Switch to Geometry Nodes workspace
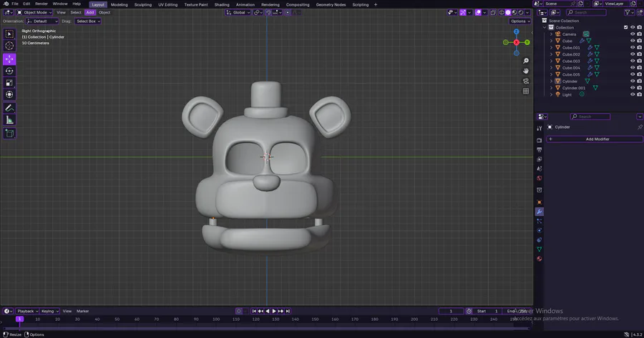The height and width of the screenshot is (338, 644). click(331, 4)
